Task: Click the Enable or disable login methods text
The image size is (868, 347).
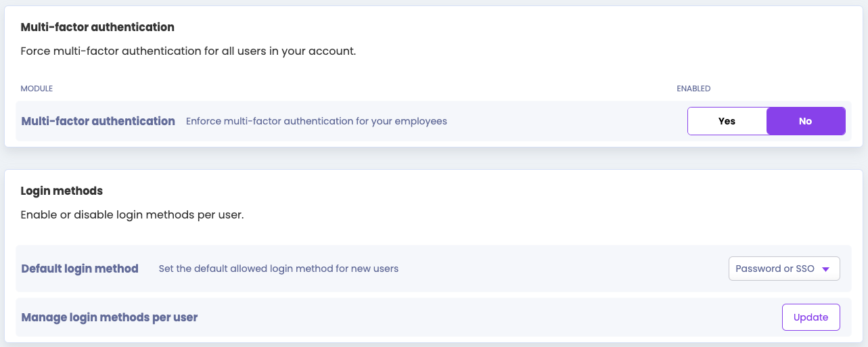Action: tap(132, 215)
